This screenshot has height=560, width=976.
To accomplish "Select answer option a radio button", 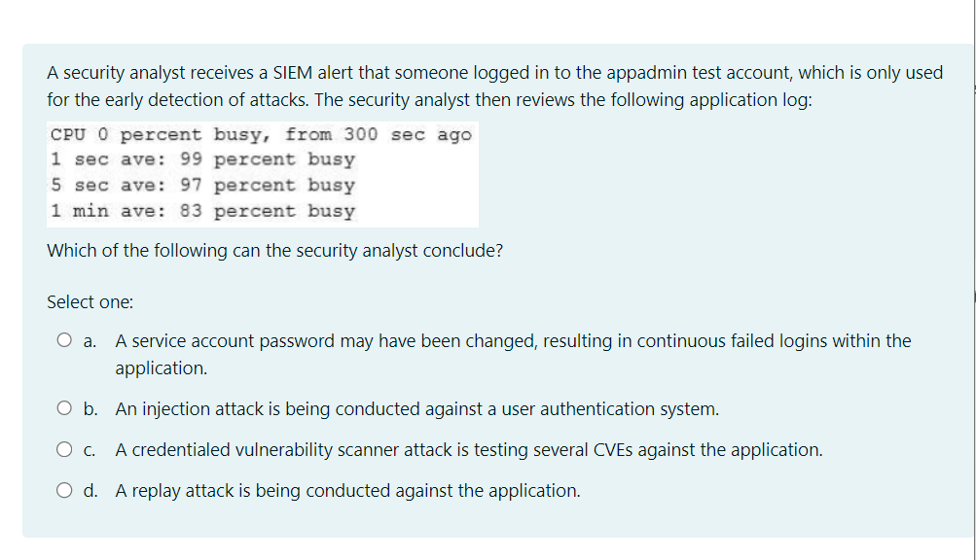I will [63, 340].
